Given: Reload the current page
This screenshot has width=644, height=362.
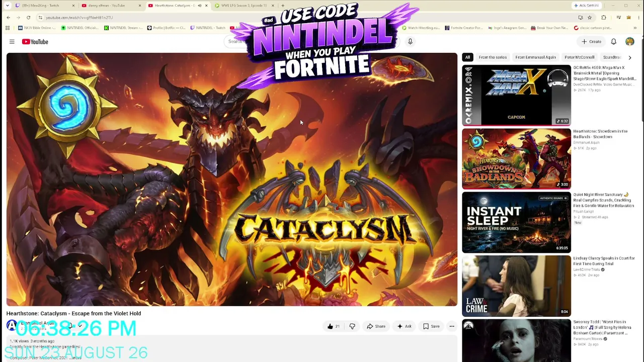Looking at the screenshot, I should [28, 18].
